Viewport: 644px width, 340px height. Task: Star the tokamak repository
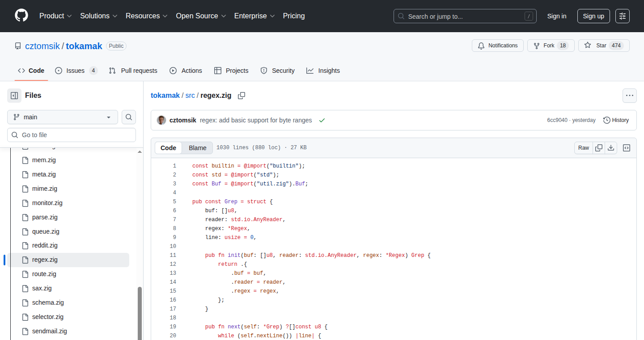coord(604,46)
